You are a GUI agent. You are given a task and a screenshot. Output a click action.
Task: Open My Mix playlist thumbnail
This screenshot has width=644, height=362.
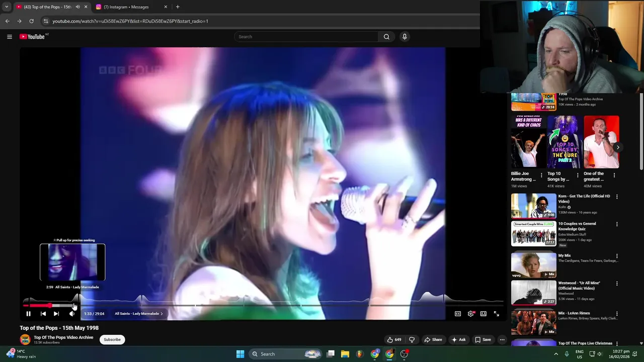(533, 265)
